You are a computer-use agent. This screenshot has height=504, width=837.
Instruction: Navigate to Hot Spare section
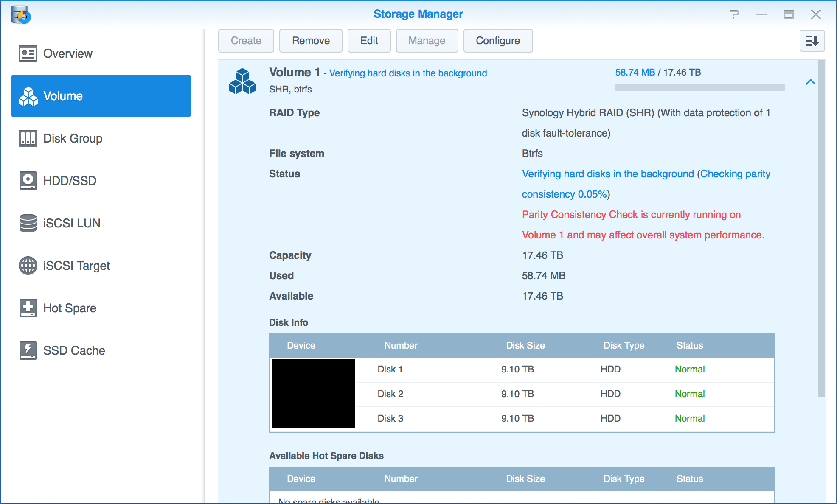pos(101,308)
